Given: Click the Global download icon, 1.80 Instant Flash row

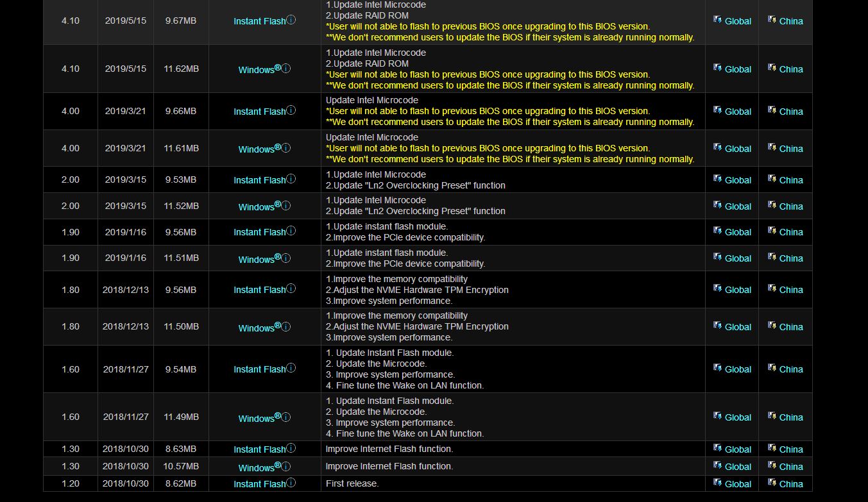Looking at the screenshot, I should [x=717, y=289].
